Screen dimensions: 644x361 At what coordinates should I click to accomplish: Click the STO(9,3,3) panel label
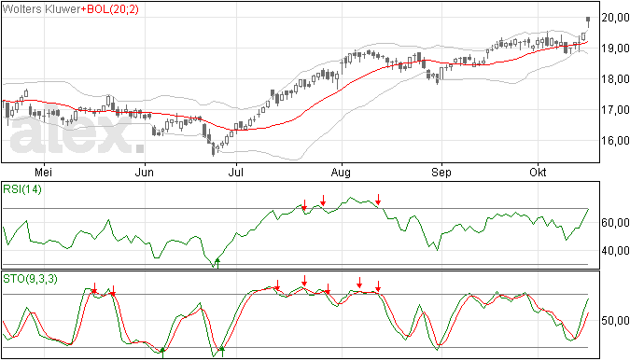tap(30, 279)
